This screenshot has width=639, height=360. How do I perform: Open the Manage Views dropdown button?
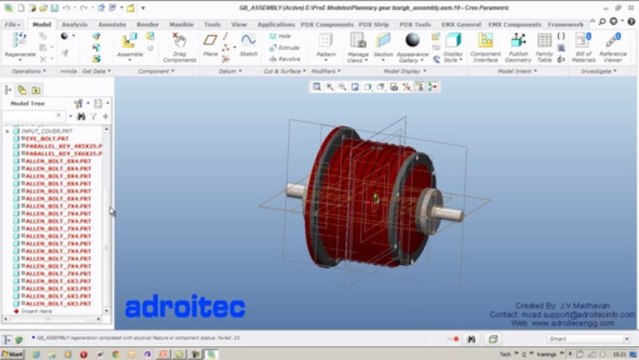pyautogui.click(x=358, y=48)
